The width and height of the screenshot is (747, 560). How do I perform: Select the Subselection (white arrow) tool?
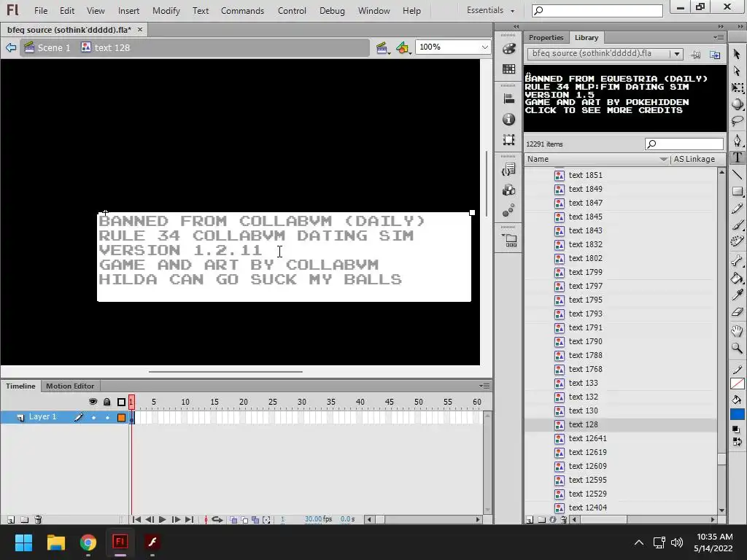point(737,71)
